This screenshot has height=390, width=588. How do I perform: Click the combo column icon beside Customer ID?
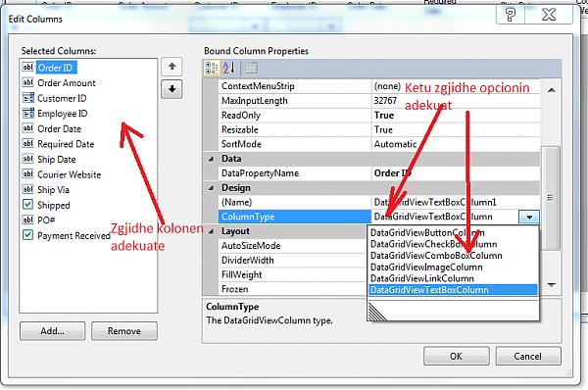coord(28,98)
